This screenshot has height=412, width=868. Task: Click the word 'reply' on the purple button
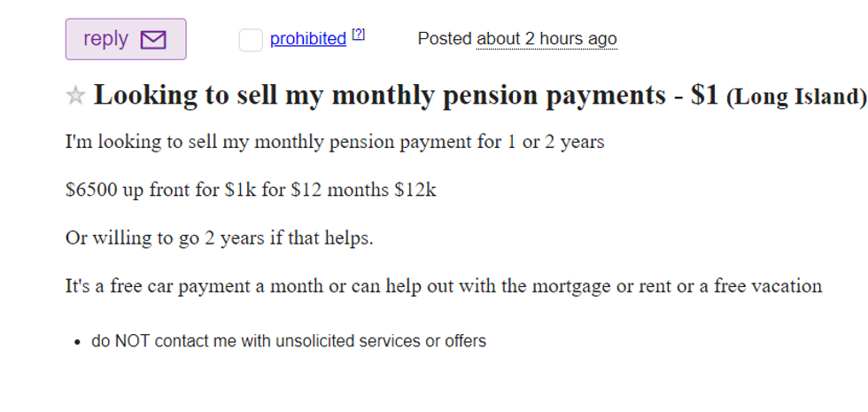coord(105,39)
